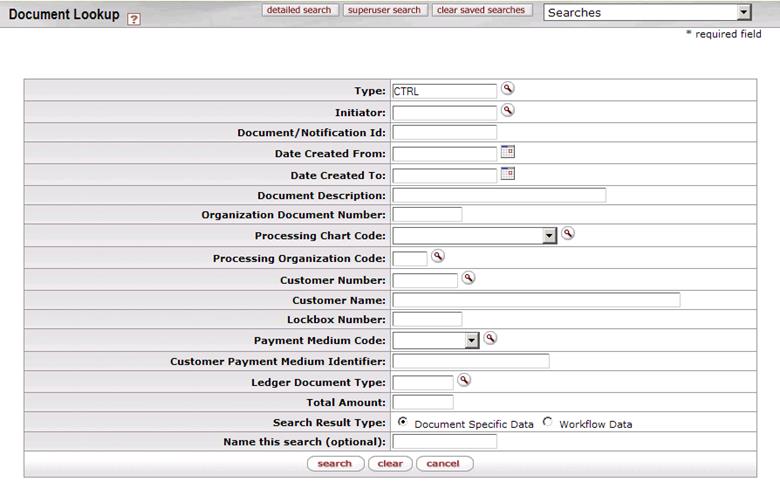Viewport: 780px width, 482px height.
Task: Click the Customer Name label
Action: (x=339, y=300)
